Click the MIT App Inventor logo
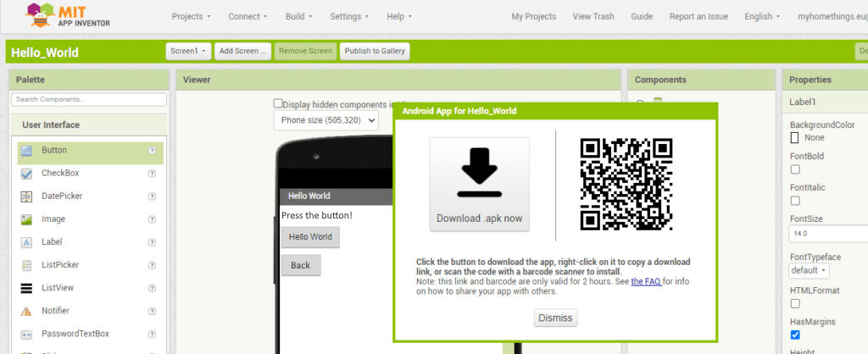 (x=68, y=15)
